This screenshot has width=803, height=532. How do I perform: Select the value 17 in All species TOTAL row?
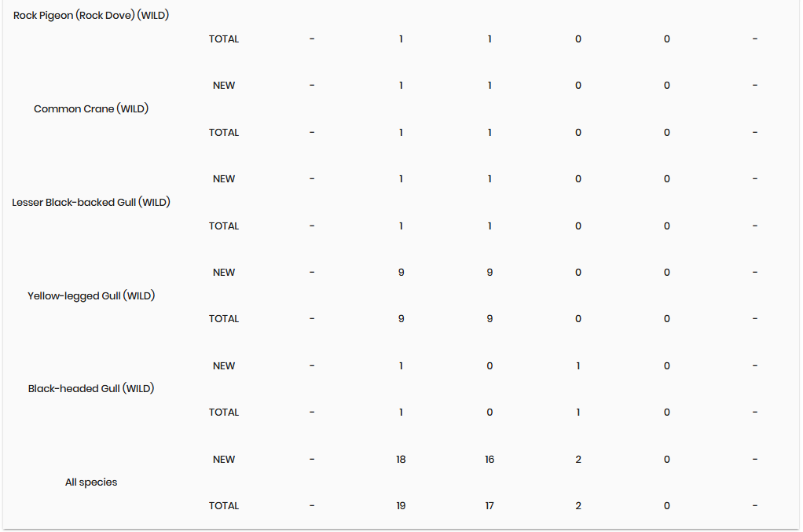(x=489, y=506)
